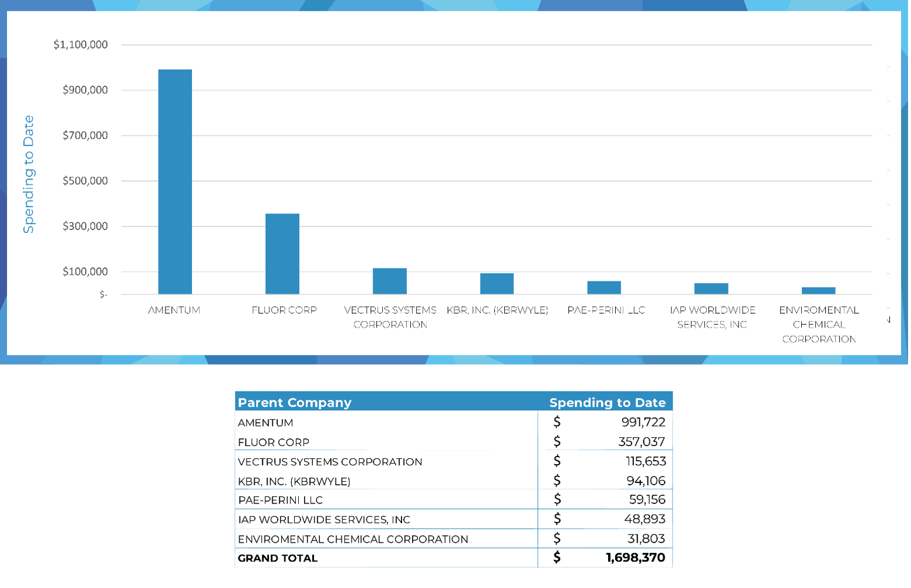Select the 94,106 spending value

[646, 481]
